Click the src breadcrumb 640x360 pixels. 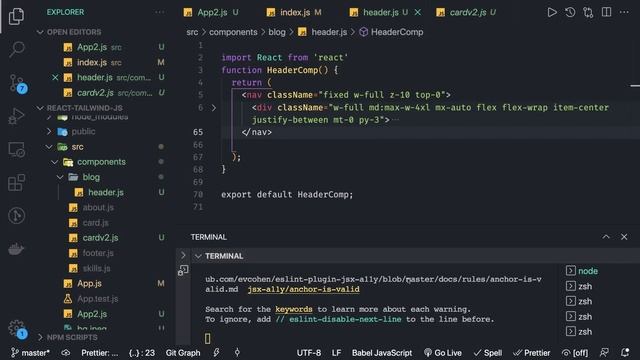pyautogui.click(x=192, y=32)
